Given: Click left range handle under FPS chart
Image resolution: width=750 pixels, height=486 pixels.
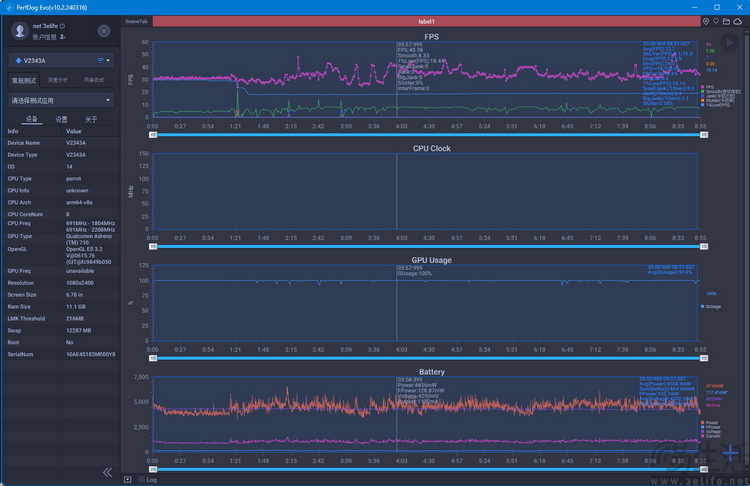Looking at the screenshot, I should pos(153,135).
